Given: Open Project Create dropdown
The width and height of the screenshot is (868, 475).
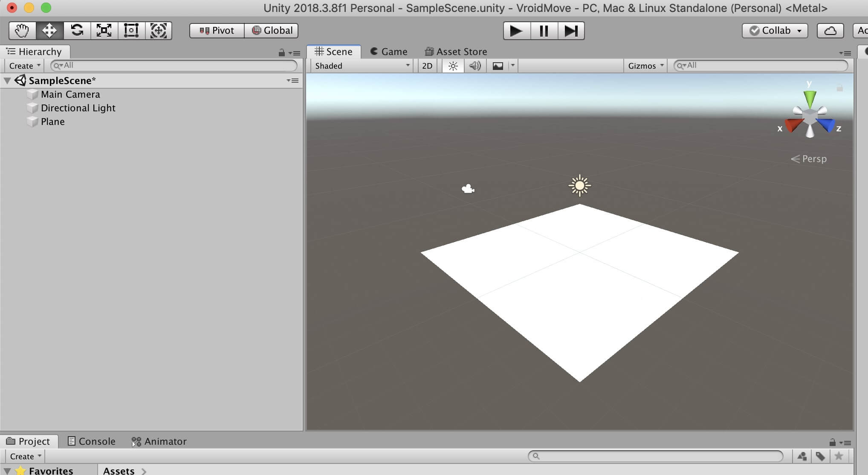Looking at the screenshot, I should 26,456.
